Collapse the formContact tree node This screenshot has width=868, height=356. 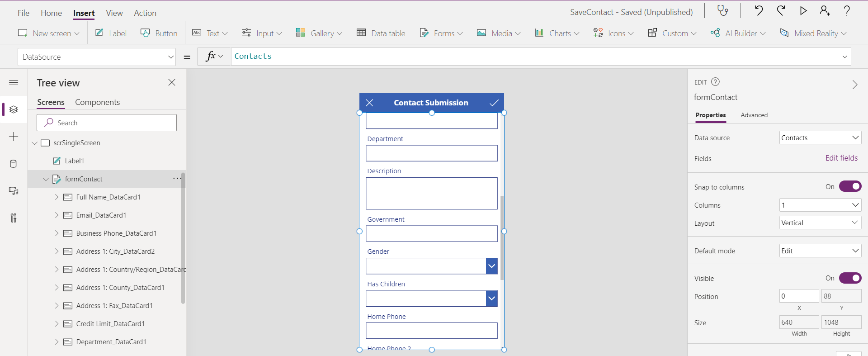coord(46,179)
